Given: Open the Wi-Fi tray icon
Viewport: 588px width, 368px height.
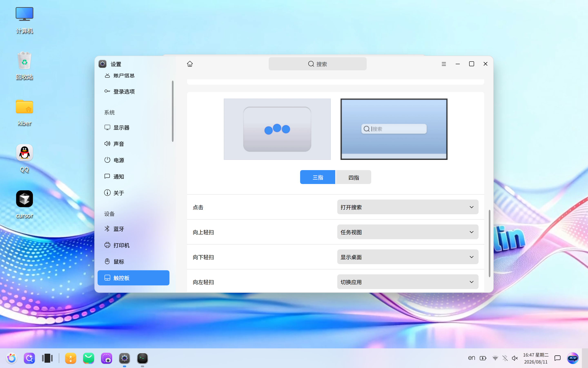Looking at the screenshot, I should click(x=495, y=358).
